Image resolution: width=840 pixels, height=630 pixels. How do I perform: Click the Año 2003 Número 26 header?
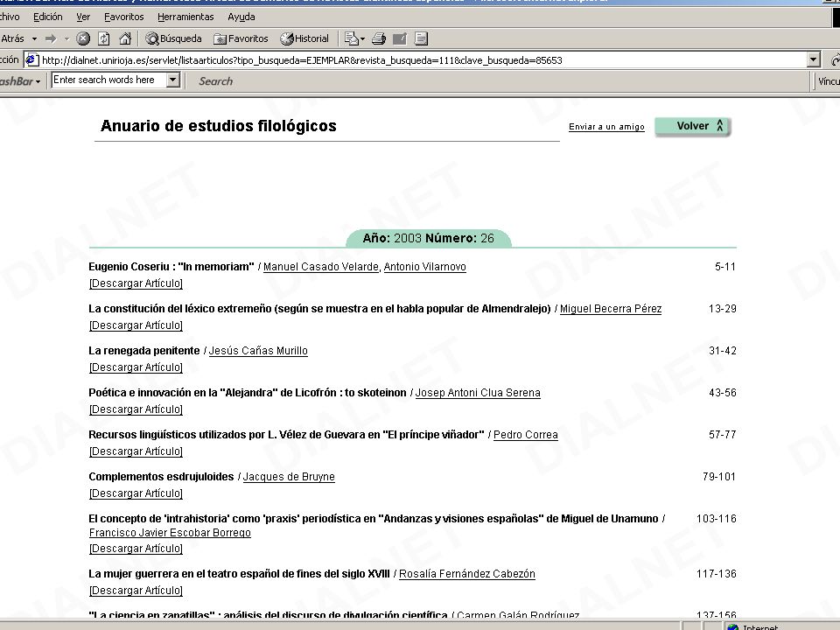click(429, 238)
